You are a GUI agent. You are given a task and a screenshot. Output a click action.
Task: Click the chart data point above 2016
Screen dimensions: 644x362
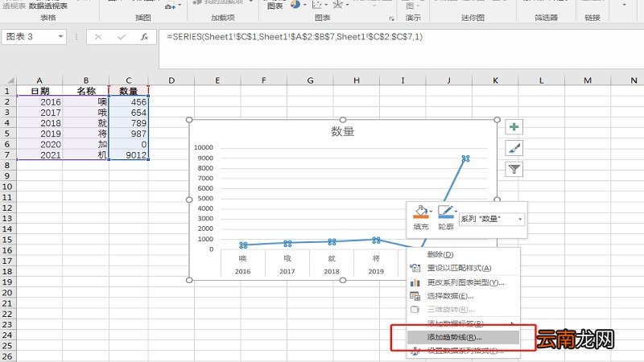[243, 245]
